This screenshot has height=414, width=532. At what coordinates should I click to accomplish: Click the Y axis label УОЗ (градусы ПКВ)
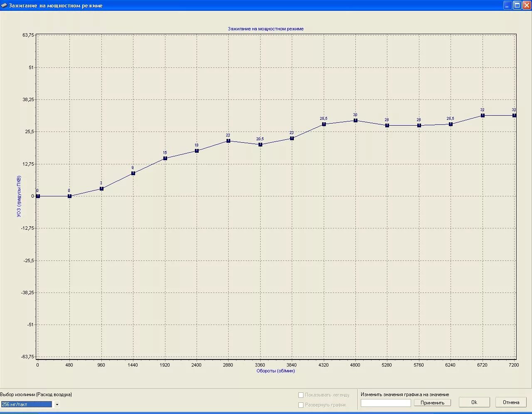19,196
